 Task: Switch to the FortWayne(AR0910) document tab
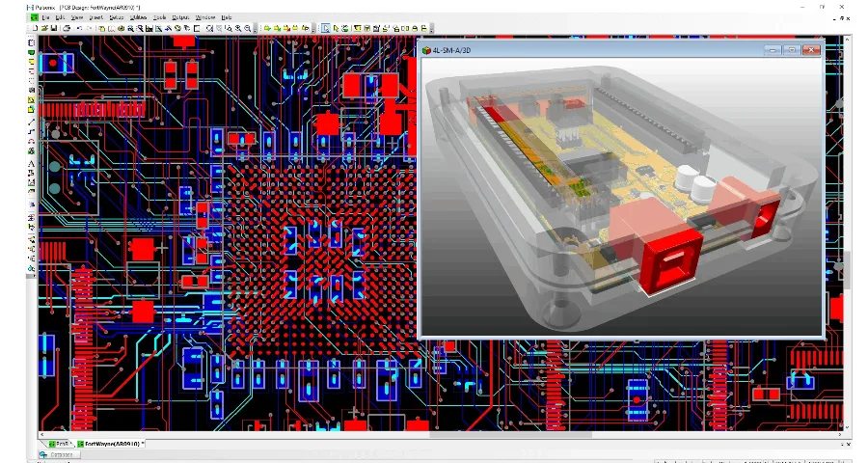click(110, 444)
